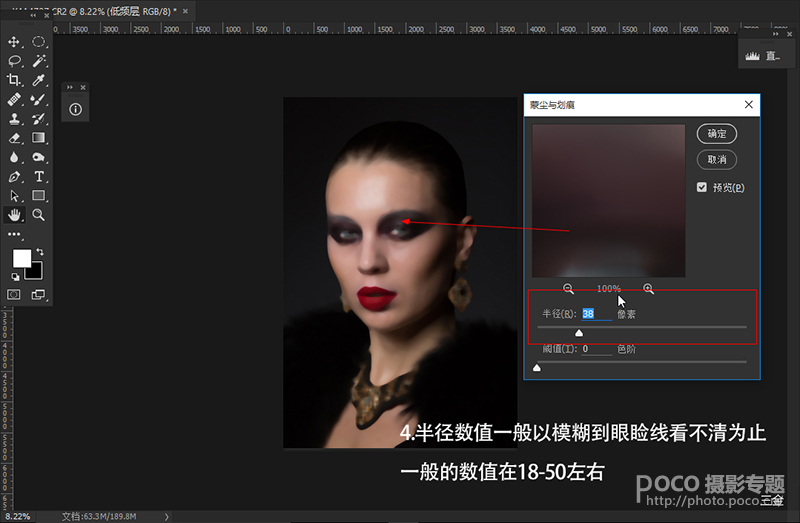
Task: Select the Crop tool
Action: pyautogui.click(x=14, y=80)
